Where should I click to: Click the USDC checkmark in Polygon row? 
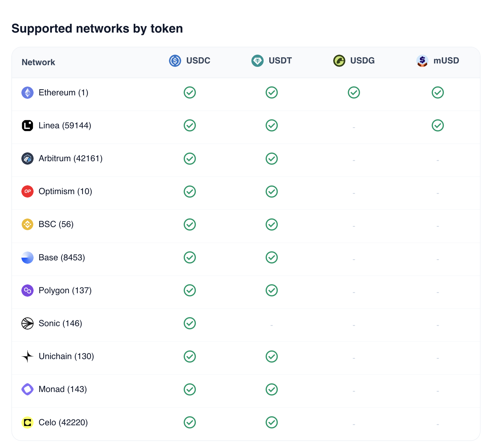(190, 290)
